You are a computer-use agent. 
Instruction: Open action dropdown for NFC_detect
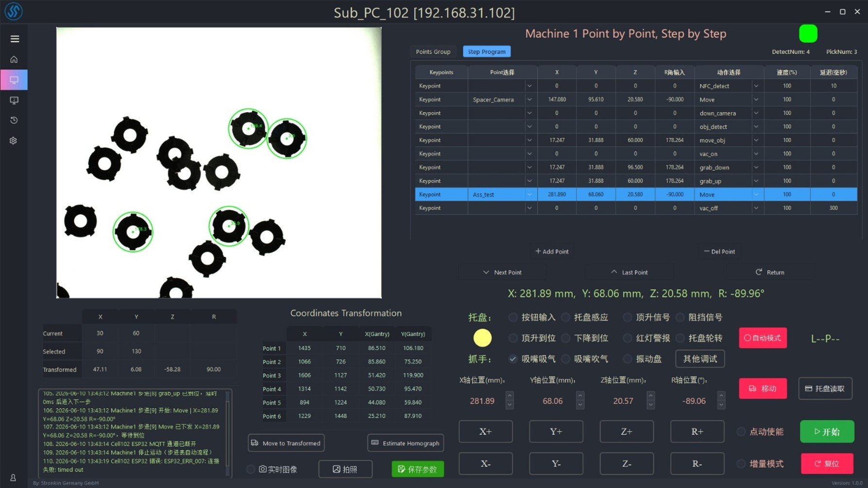point(756,86)
